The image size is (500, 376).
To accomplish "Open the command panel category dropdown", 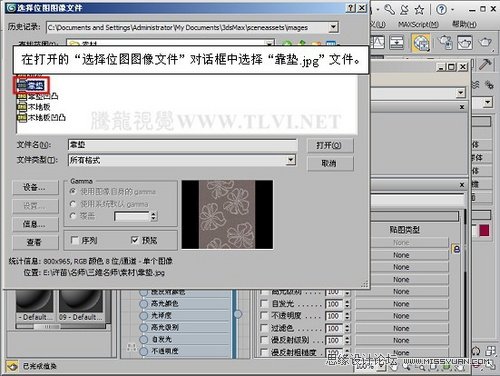I will point(488,102).
